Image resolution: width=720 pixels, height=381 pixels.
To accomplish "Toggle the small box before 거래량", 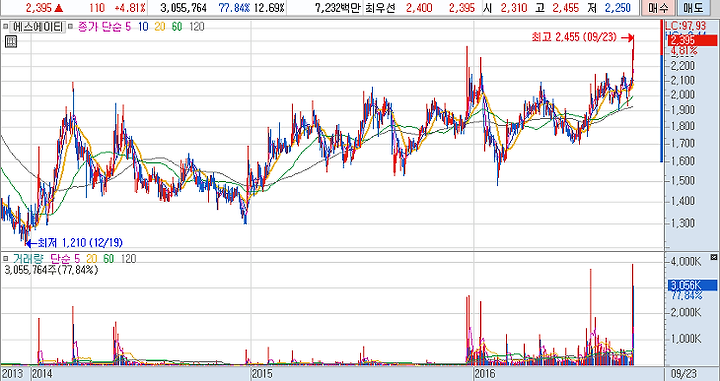I will point(6,259).
